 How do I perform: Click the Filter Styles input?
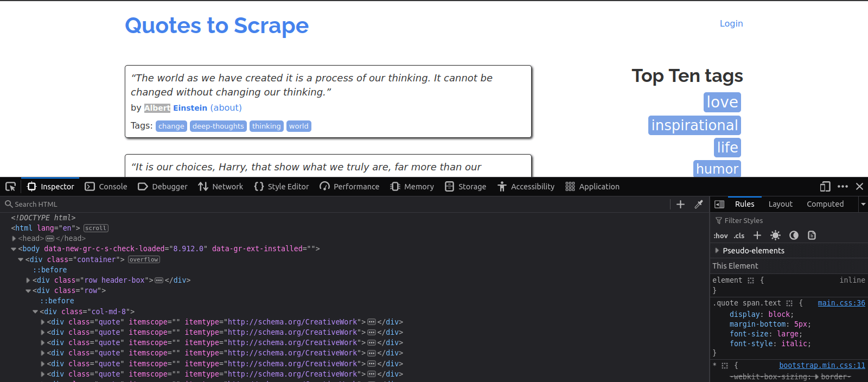pos(787,220)
